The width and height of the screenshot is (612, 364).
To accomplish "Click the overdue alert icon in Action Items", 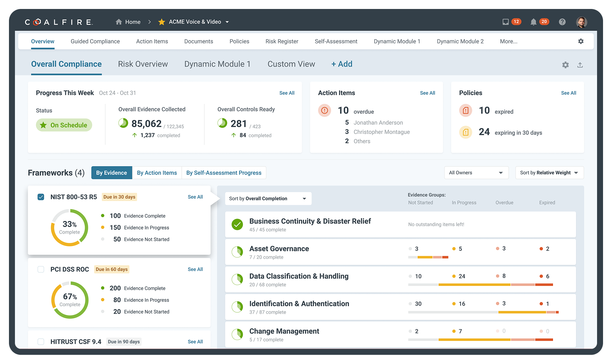I will pyautogui.click(x=324, y=110).
